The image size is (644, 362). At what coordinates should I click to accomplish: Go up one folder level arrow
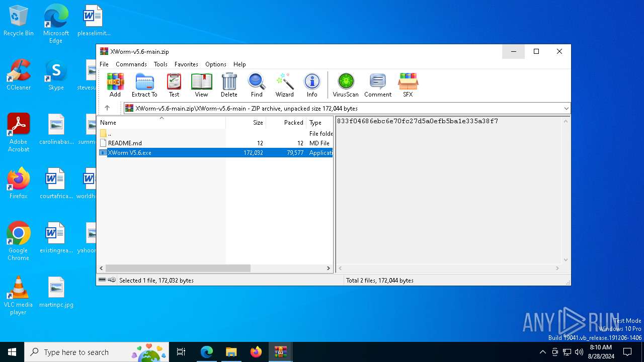click(107, 108)
